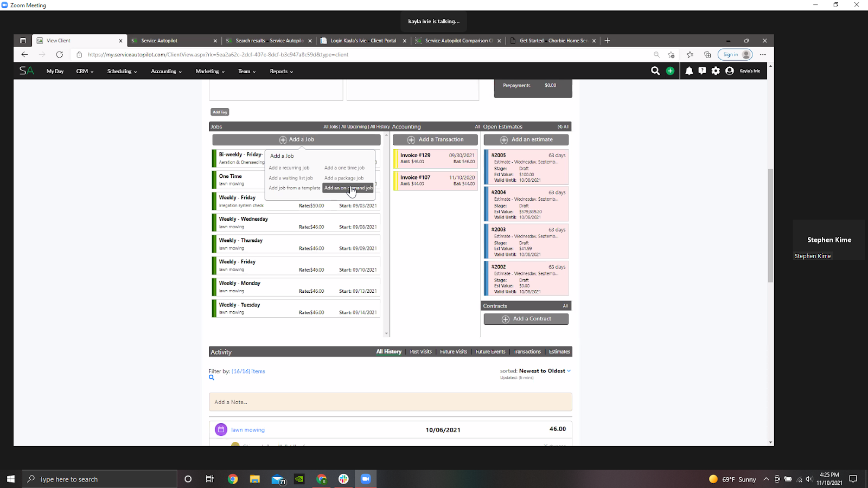Click the Add a Note field
The width and height of the screenshot is (868, 488).
coord(391,402)
